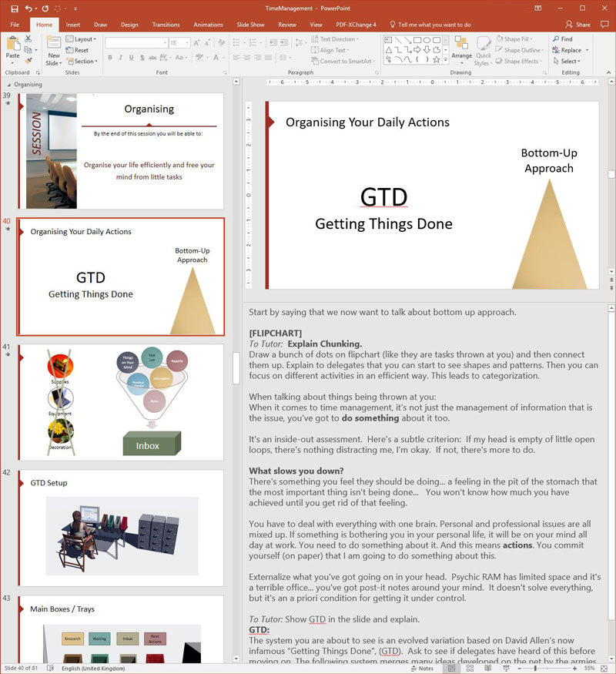Screen dimensions: 616x674
Task: Insert a Text Box from shapes gallery
Action: click(388, 40)
